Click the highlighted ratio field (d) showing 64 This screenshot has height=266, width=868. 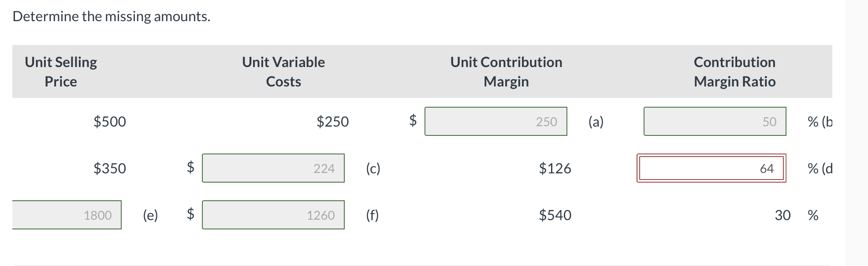pyautogui.click(x=712, y=169)
